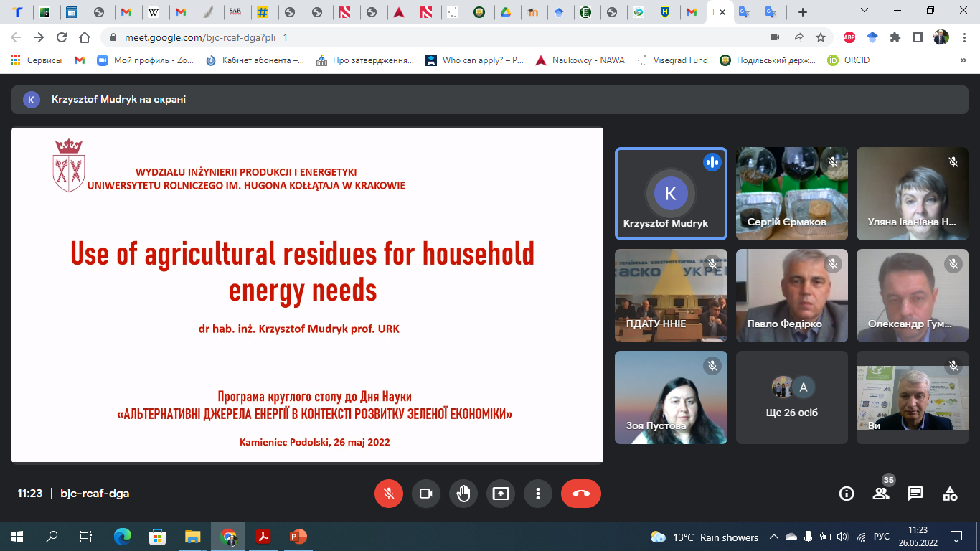Open the ORCID bookmark
This screenshot has width=980, height=551.
(x=849, y=60)
